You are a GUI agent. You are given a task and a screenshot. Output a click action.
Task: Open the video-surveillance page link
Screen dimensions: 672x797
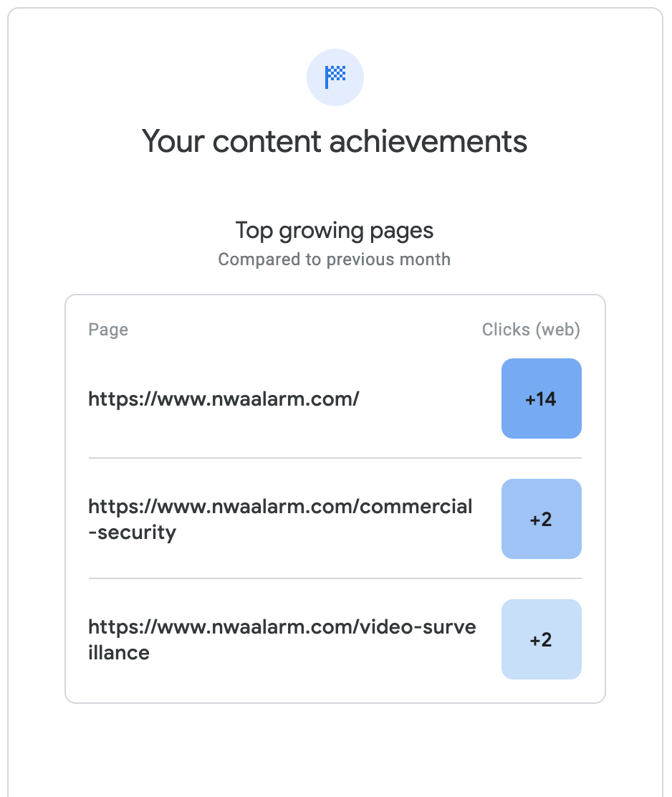[282, 628]
